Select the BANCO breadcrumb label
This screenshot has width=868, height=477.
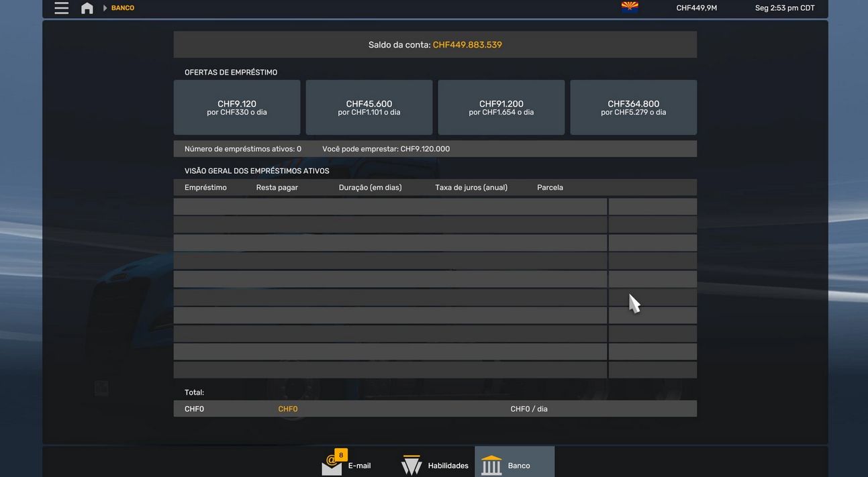[x=123, y=8]
